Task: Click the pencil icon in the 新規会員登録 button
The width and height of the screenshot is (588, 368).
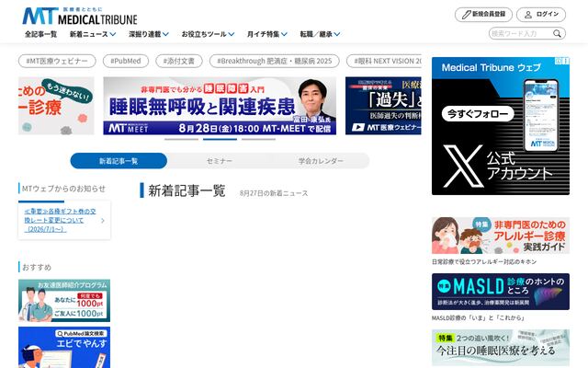Action: 466,15
